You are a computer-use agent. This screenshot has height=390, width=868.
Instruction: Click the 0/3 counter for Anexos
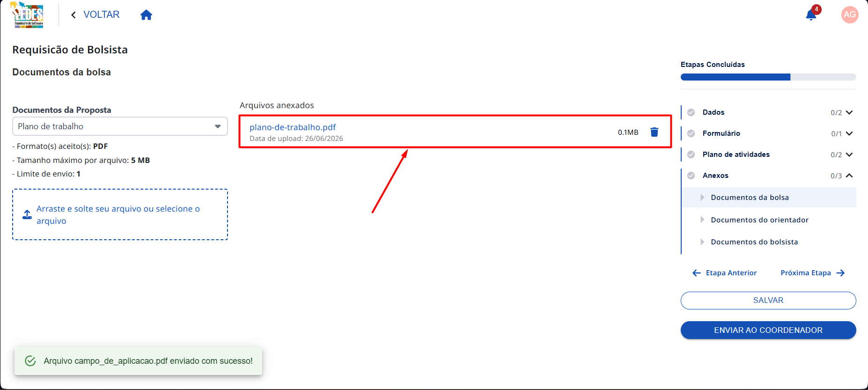(836, 176)
